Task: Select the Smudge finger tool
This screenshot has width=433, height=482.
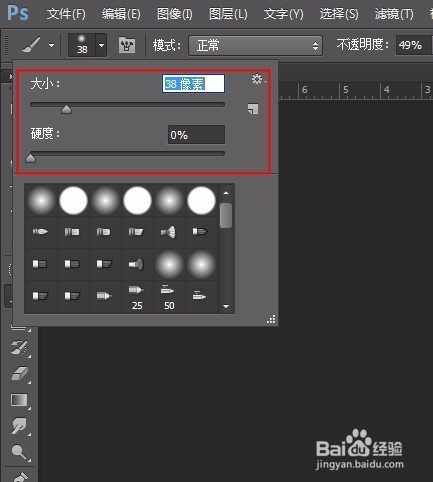Action: [x=19, y=426]
